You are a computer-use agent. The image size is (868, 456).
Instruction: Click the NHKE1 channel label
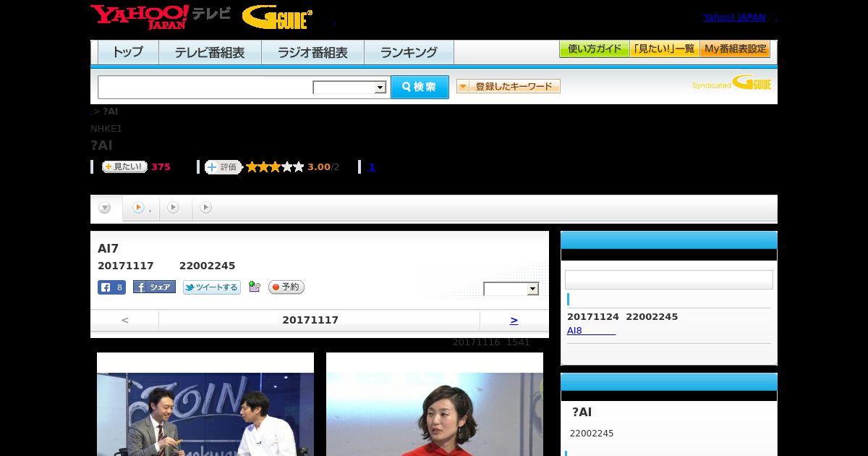pos(106,129)
